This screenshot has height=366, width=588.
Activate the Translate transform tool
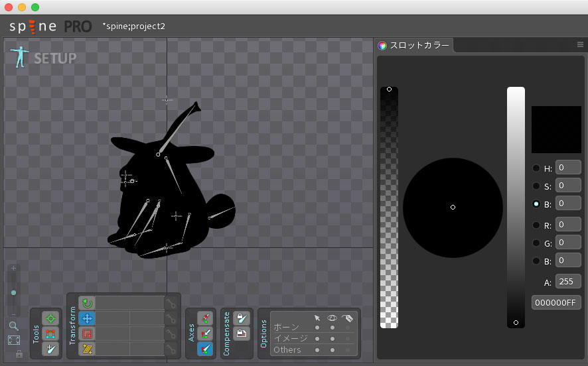tap(87, 318)
